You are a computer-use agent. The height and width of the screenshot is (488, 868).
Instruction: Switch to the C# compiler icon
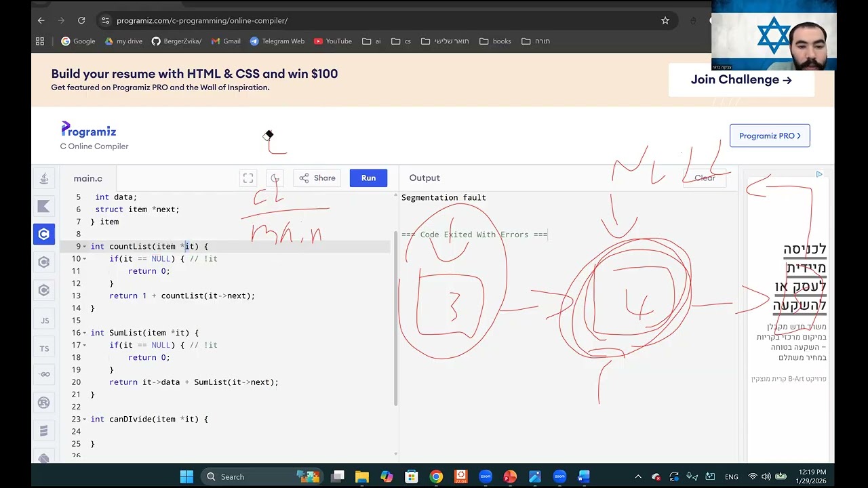point(44,290)
